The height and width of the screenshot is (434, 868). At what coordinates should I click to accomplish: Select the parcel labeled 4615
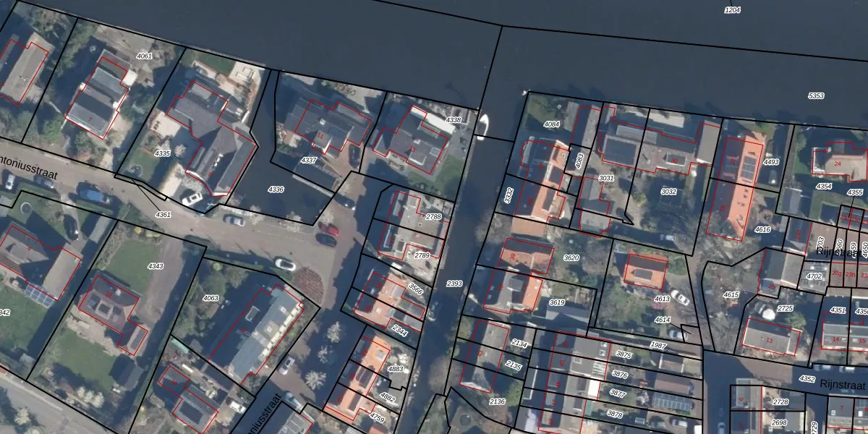(x=731, y=295)
